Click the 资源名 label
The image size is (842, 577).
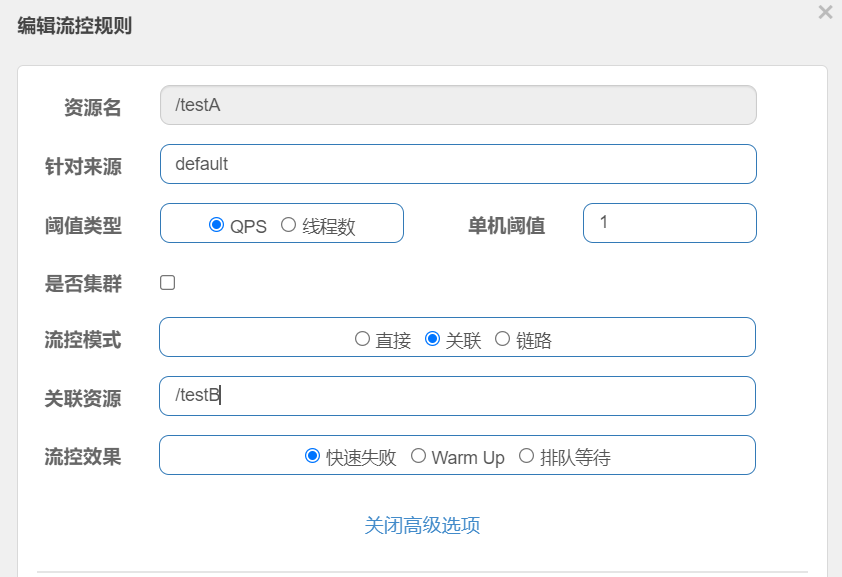92,107
